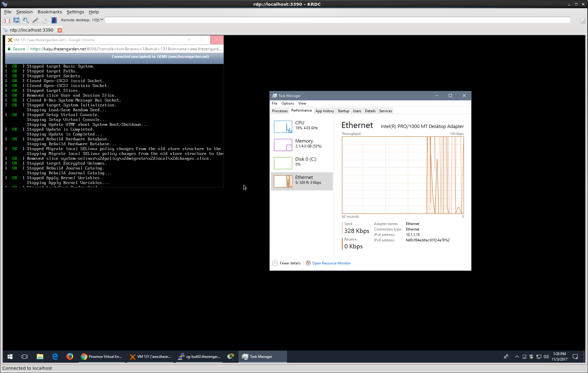
Task: Open the KRDC Bookmarks menu
Action: pos(50,12)
